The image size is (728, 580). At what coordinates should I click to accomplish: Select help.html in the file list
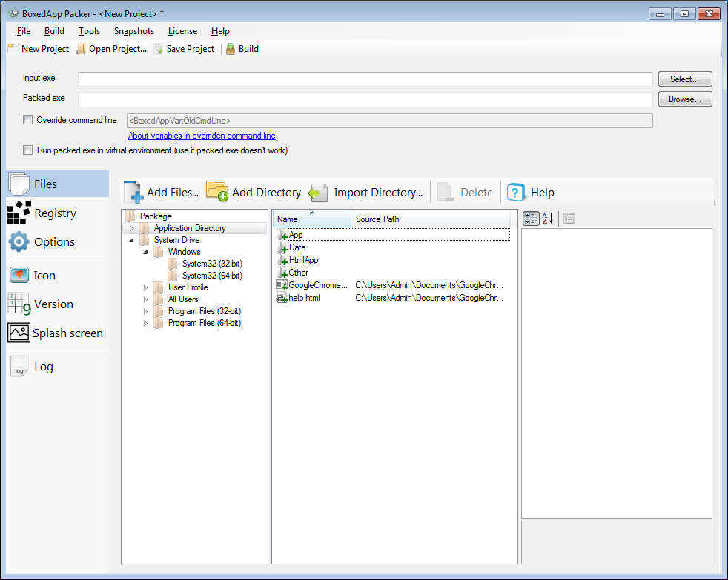click(304, 298)
